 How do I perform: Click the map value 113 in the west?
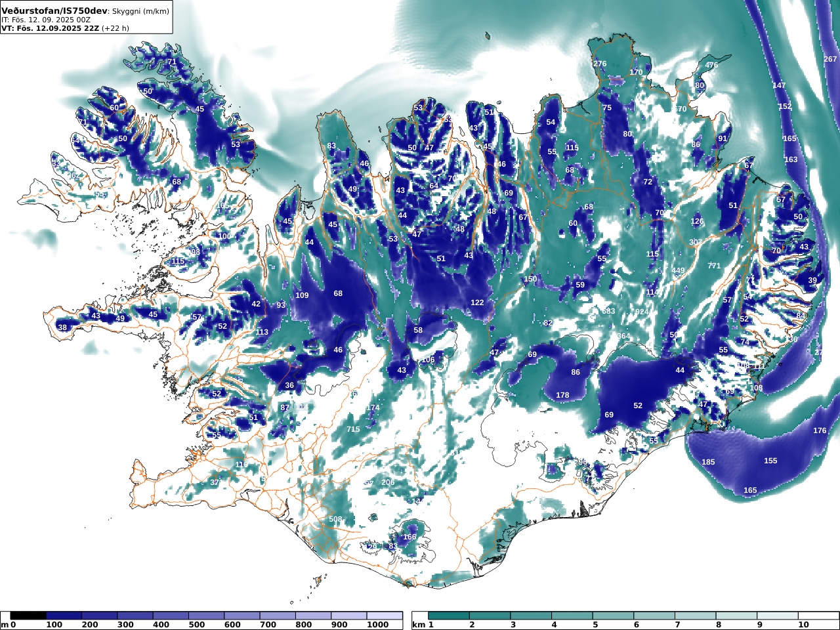262,332
